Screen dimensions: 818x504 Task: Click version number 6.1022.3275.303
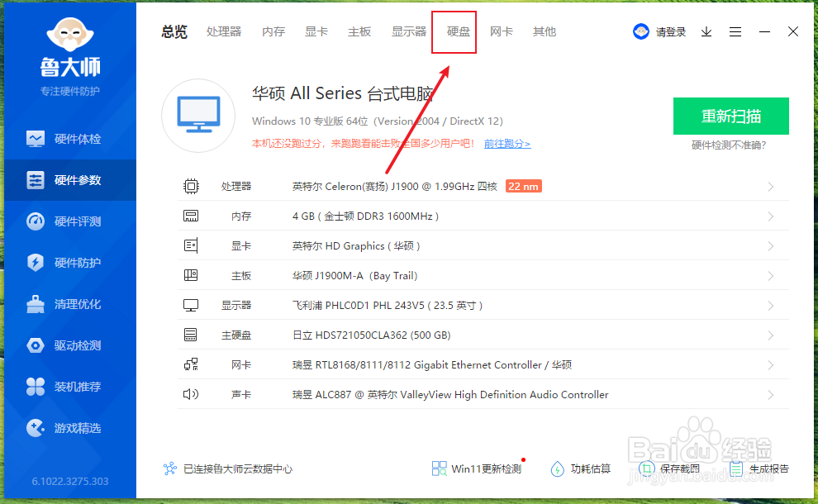70,481
